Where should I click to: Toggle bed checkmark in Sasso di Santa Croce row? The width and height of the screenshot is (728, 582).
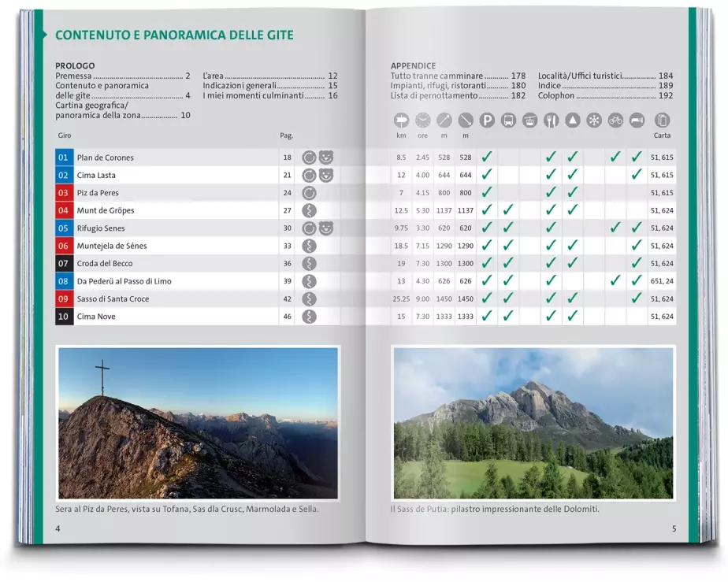pyautogui.click(x=637, y=299)
